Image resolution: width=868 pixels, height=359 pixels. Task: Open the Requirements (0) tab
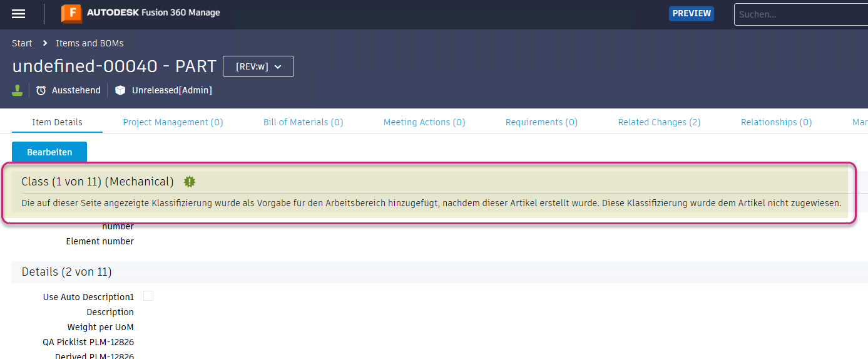[541, 122]
